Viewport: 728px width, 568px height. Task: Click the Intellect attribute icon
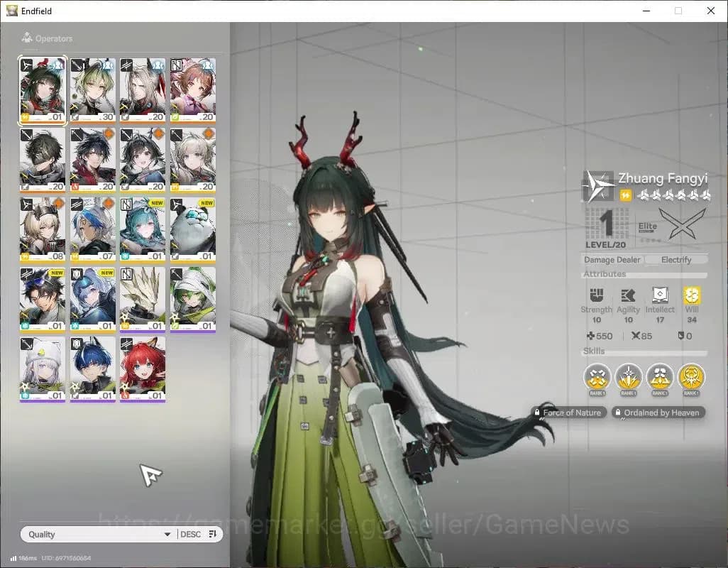pos(660,295)
